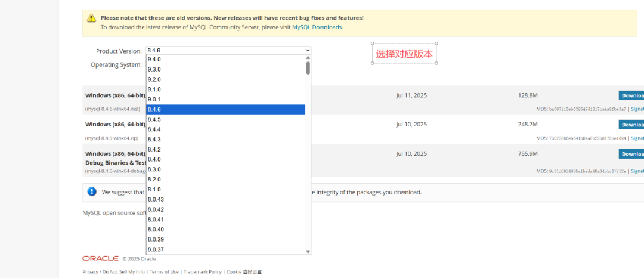644x278 pixels.
Task: Open the Terms of Use link
Action: pyautogui.click(x=165, y=272)
